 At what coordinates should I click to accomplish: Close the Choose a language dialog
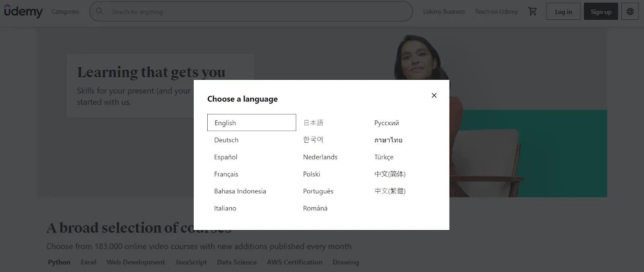pyautogui.click(x=434, y=96)
